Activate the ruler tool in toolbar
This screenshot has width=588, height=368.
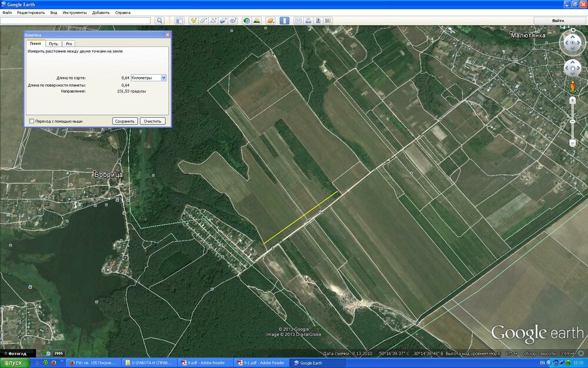[285, 21]
